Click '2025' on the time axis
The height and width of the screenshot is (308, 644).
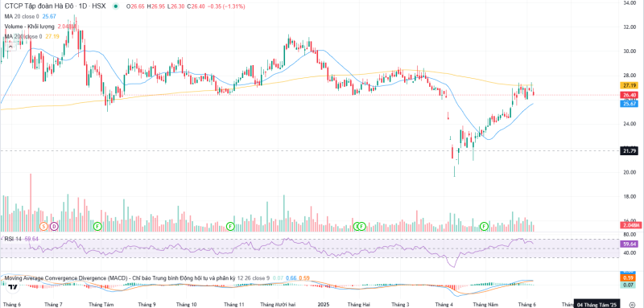coord(324,305)
